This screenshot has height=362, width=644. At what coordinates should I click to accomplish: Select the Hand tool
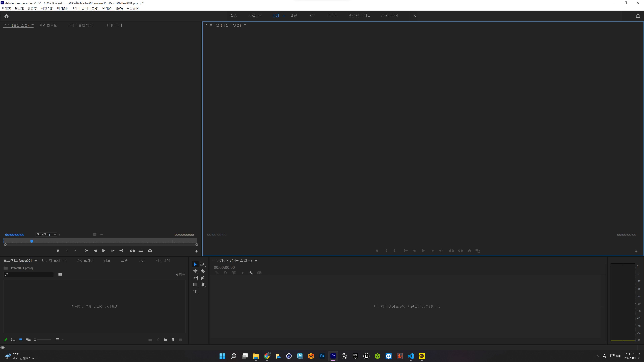(202, 285)
